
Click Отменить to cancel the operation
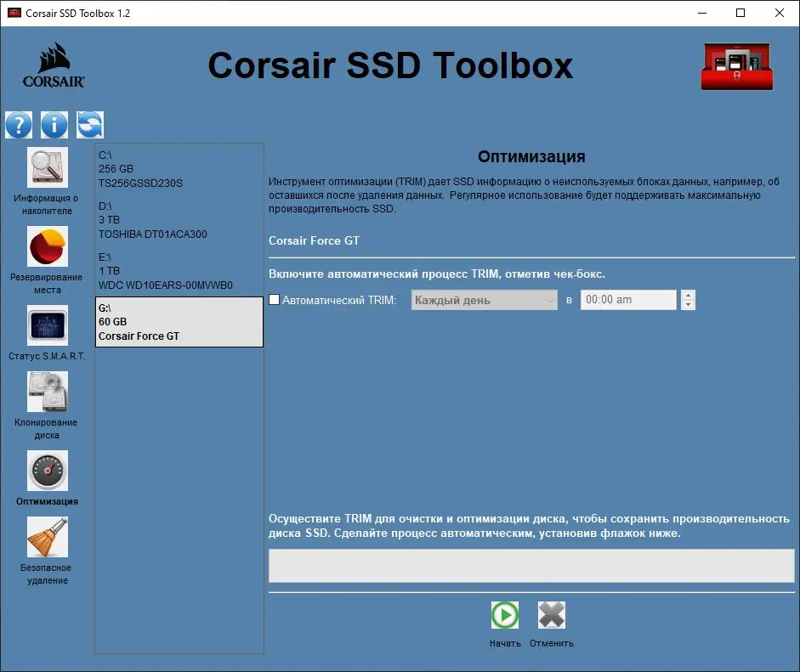click(551, 614)
